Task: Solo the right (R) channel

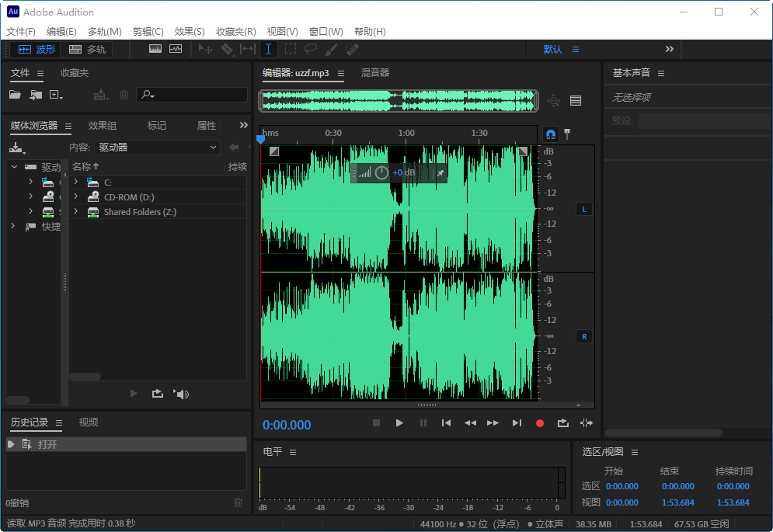Action: (x=584, y=336)
